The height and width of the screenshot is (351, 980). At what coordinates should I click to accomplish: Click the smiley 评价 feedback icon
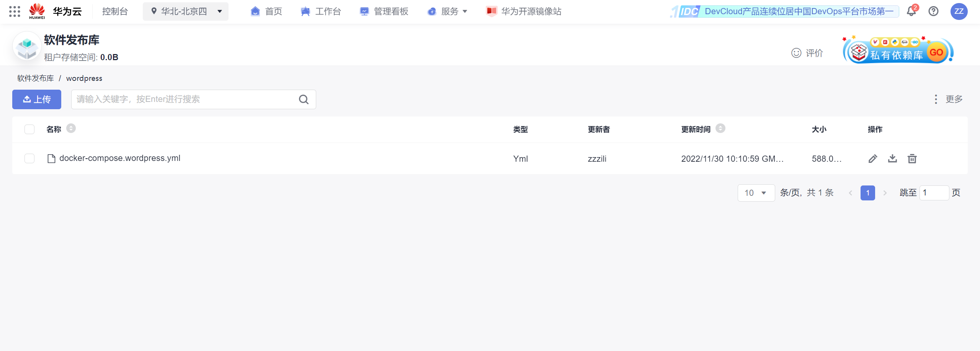pos(796,53)
